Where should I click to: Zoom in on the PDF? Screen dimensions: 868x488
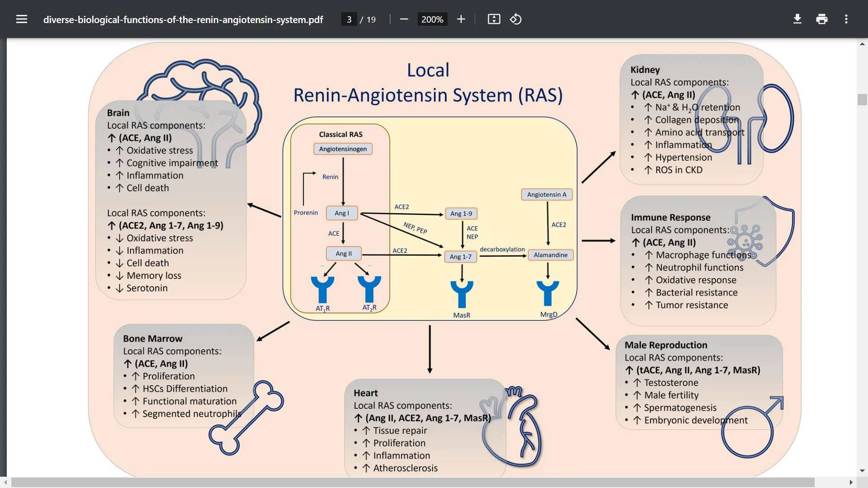461,19
